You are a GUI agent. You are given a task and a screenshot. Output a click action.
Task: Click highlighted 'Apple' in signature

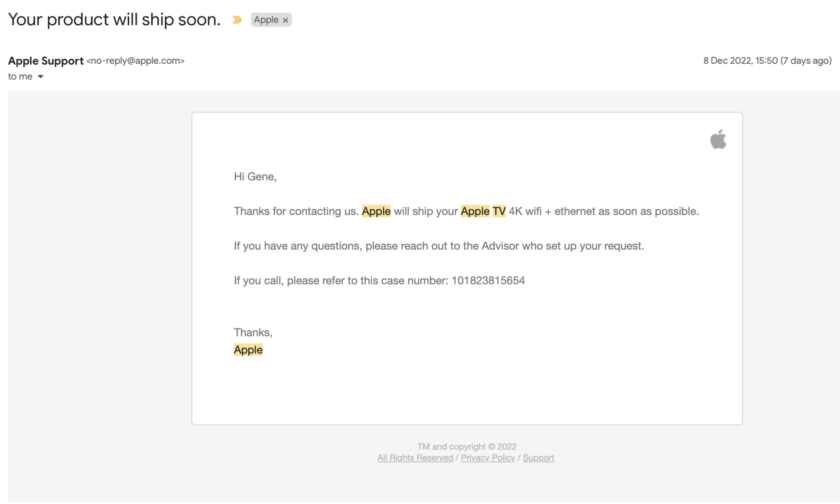pos(248,350)
